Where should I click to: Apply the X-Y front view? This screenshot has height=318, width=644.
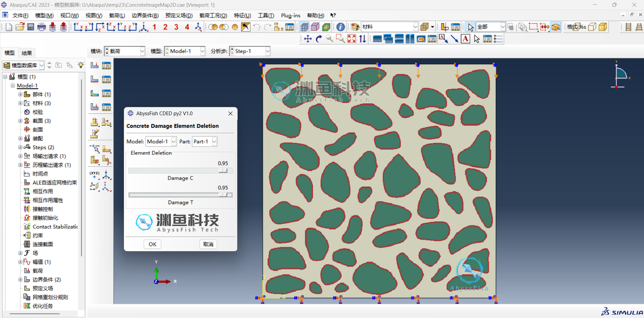tap(78, 27)
